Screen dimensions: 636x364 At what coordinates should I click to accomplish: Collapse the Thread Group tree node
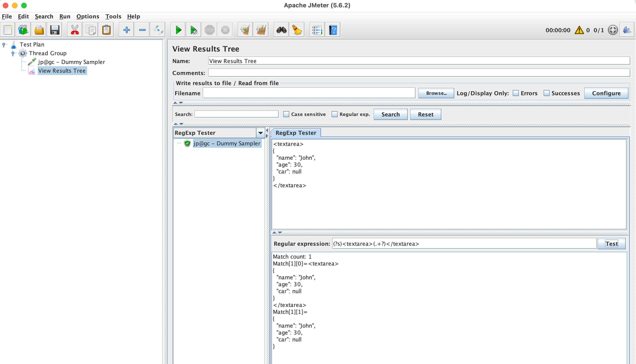[13, 53]
